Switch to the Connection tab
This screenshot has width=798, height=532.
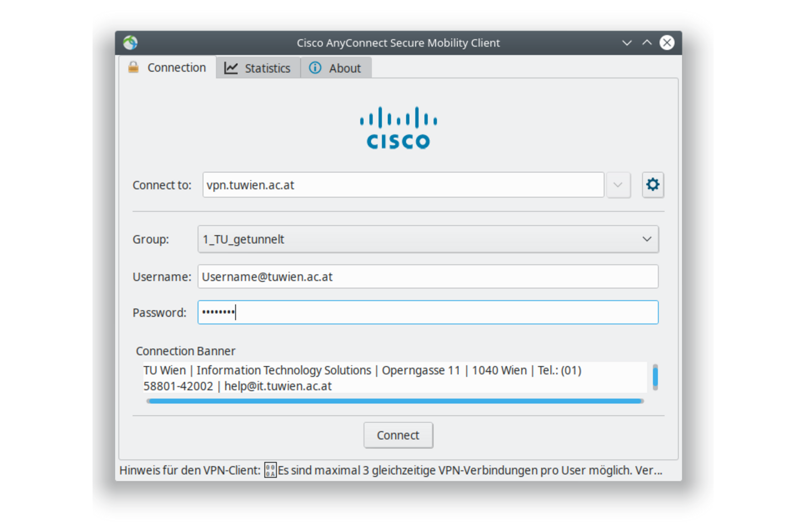click(168, 67)
